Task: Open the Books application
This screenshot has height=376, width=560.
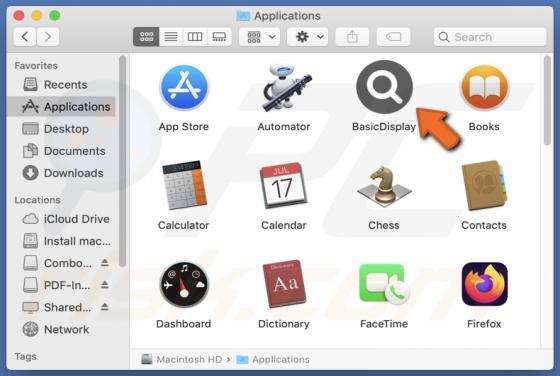Action: point(485,88)
